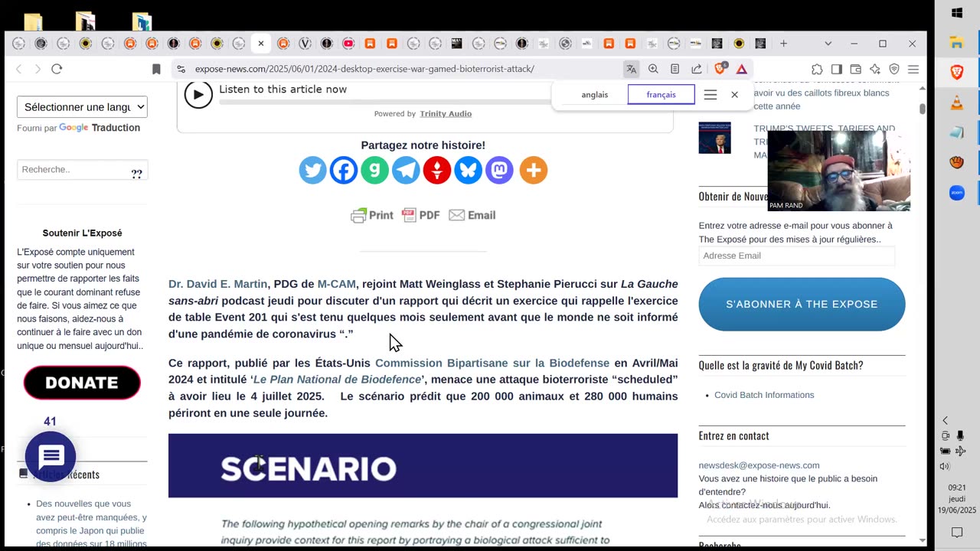980x551 pixels.
Task: Share the story on Telegram
Action: pos(407,170)
